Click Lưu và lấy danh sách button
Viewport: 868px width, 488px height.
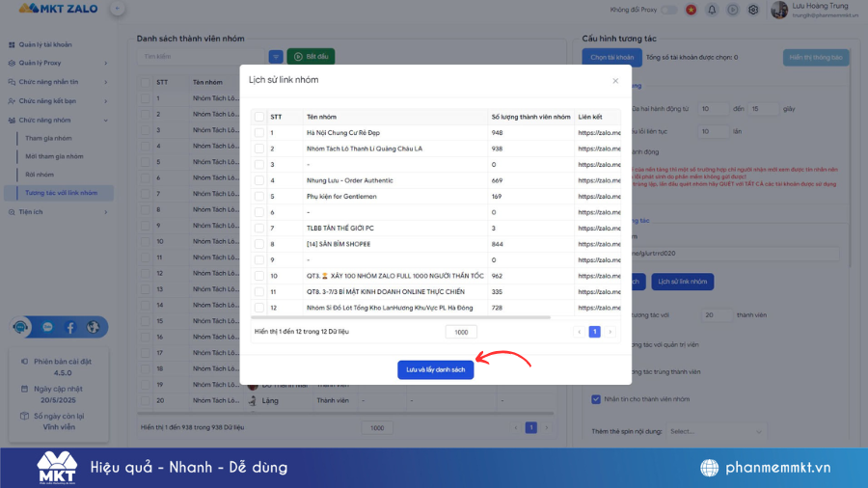point(435,369)
